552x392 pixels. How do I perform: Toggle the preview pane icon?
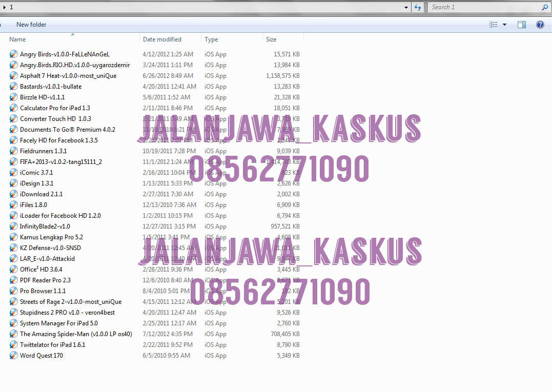coord(522,25)
